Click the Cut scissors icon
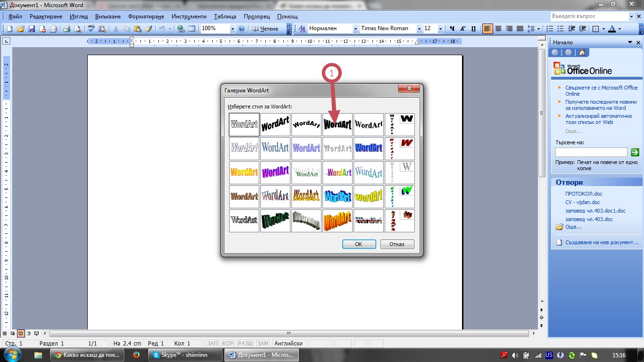 [116, 29]
